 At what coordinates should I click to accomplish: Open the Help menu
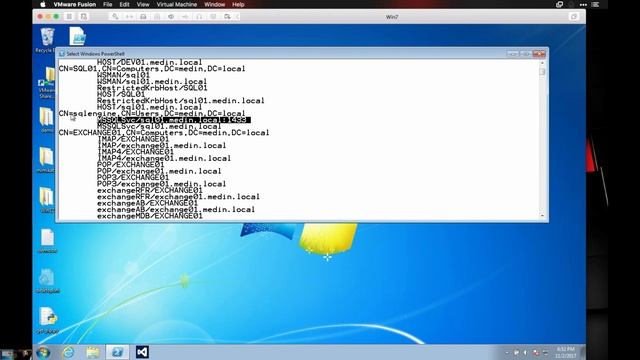coord(238,4)
